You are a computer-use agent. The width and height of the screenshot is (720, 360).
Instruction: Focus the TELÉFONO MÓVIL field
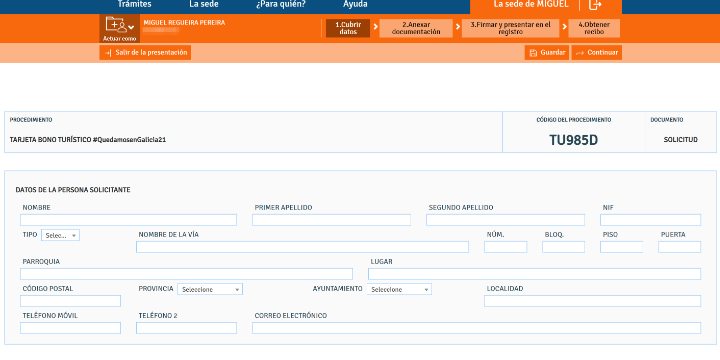(x=70, y=328)
